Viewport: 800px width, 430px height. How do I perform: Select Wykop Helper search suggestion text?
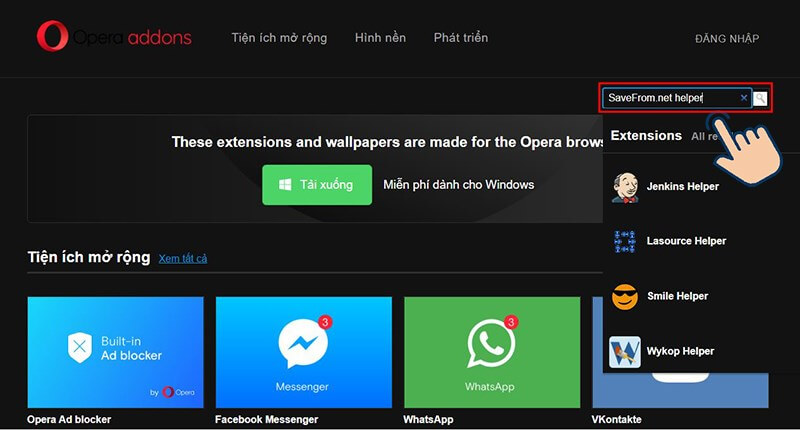click(680, 351)
